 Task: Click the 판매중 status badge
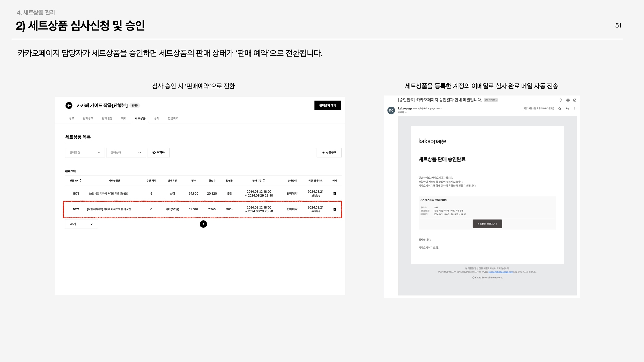(x=135, y=105)
